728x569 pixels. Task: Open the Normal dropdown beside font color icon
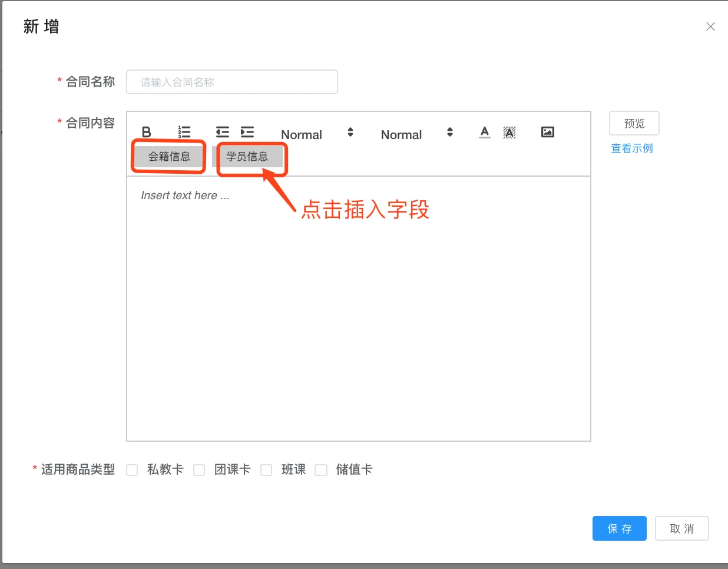coord(416,134)
